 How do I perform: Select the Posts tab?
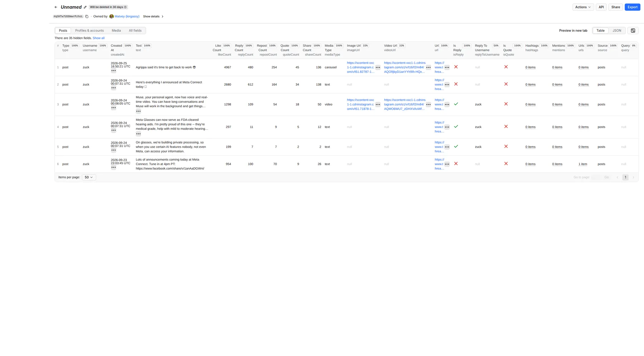pos(63,31)
